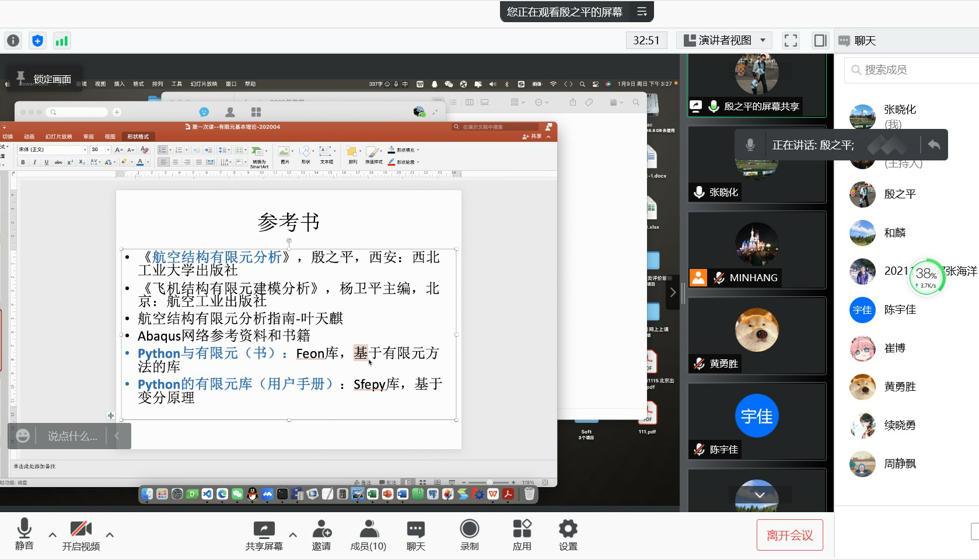This screenshot has width=979, height=560.
Task: Click the meeting info icon
Action: click(x=13, y=41)
